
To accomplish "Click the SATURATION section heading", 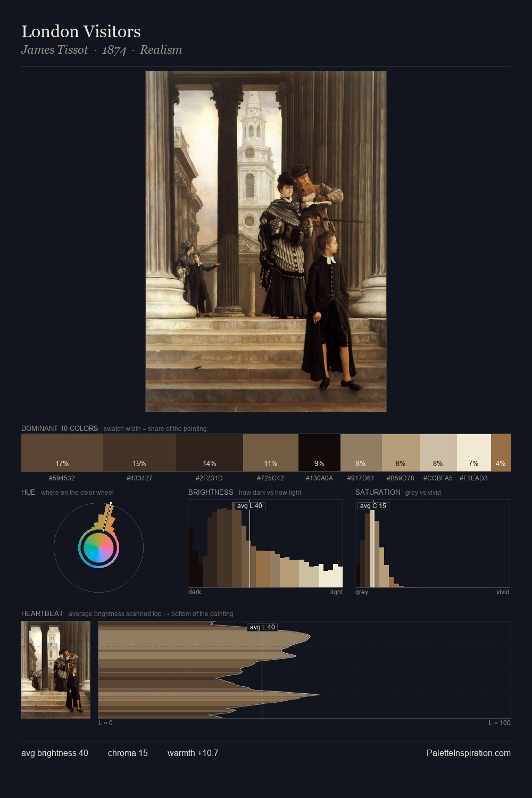I will click(x=378, y=492).
